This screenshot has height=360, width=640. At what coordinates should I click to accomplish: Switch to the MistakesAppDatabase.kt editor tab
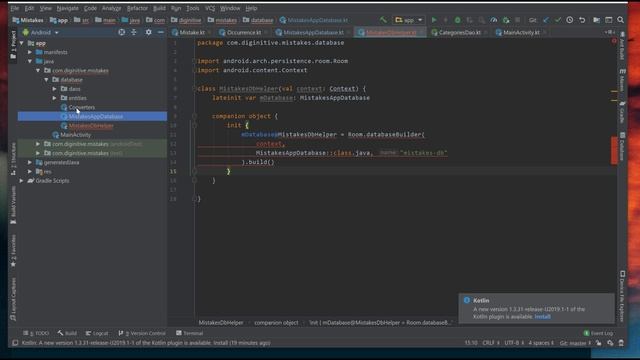[x=313, y=32]
